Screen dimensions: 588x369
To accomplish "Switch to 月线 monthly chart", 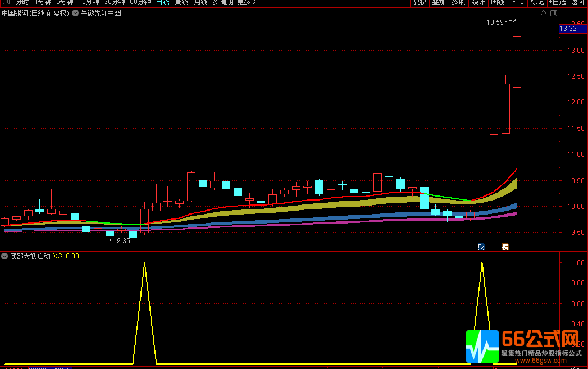I will [x=200, y=2].
